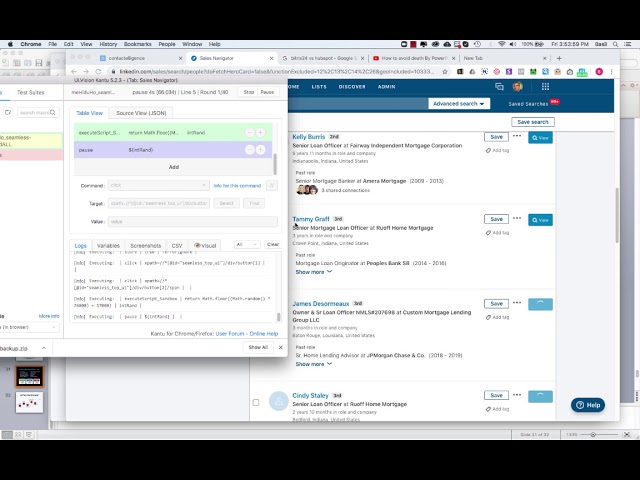640x480 pixels.
Task: Switch to Source View (JSON) tab
Action: (x=141, y=113)
